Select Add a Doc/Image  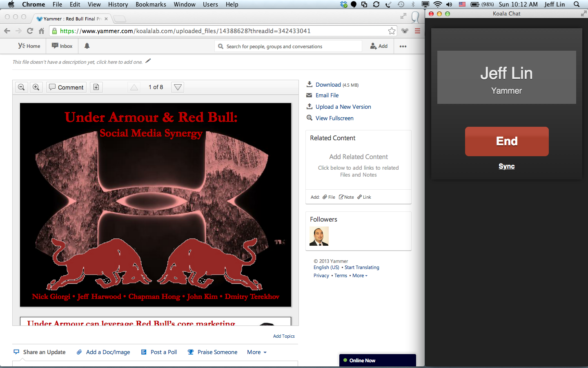103,352
